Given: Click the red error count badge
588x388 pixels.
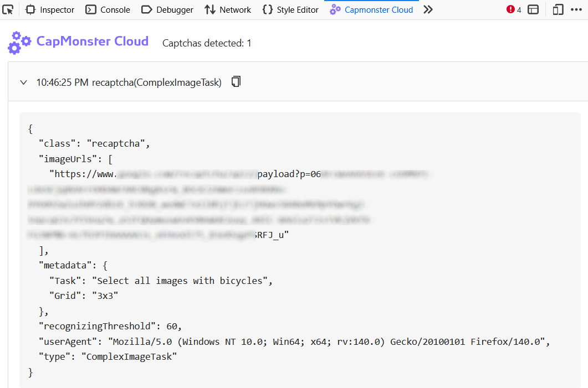Looking at the screenshot, I should 514,9.
